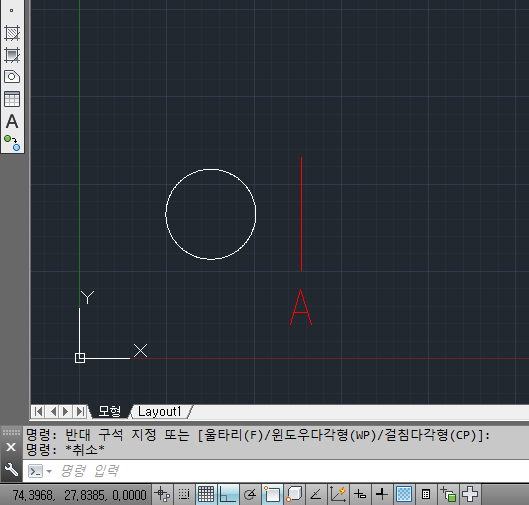Switch to the 모형 (Model) tab

tap(110, 412)
